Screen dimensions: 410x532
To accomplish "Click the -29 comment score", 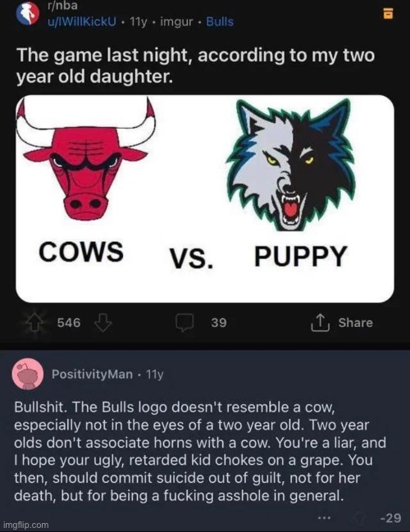I will tap(390, 518).
